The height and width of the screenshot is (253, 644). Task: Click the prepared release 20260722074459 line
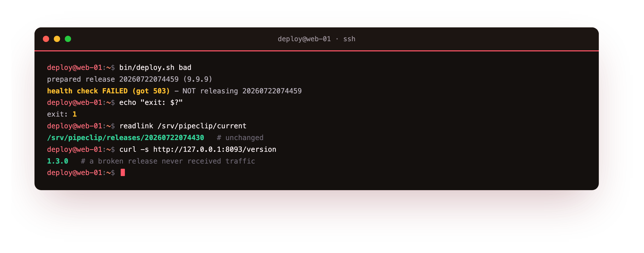point(130,79)
